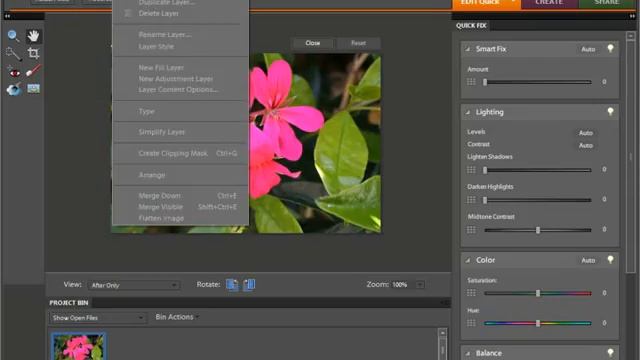Apply Auto Contrast
This screenshot has width=640, height=360.
pyautogui.click(x=586, y=145)
